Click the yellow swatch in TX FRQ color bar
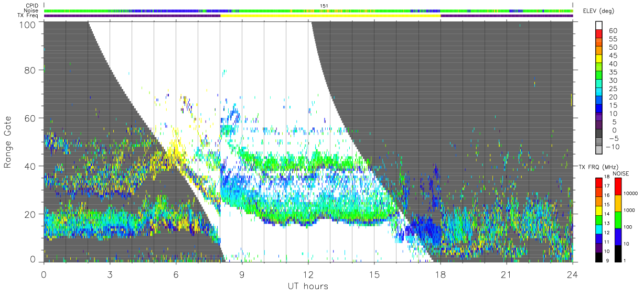 (x=598, y=210)
